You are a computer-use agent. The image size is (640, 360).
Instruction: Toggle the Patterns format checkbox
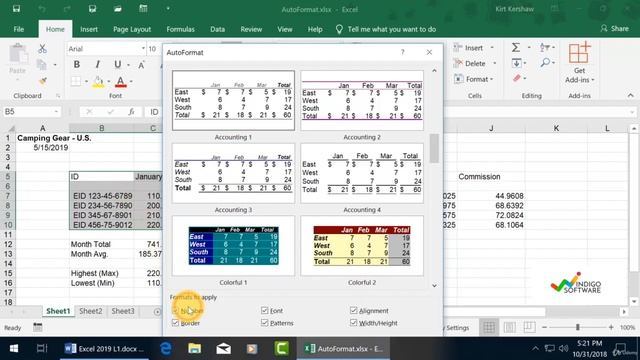(264, 323)
